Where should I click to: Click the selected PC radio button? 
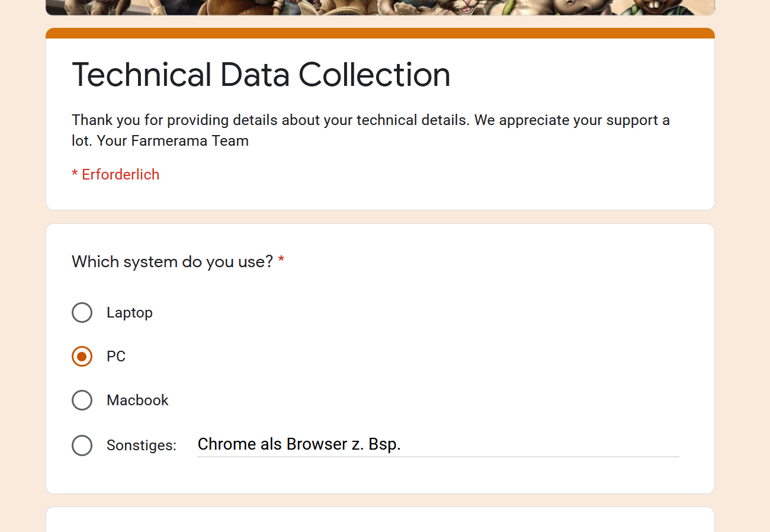82,356
